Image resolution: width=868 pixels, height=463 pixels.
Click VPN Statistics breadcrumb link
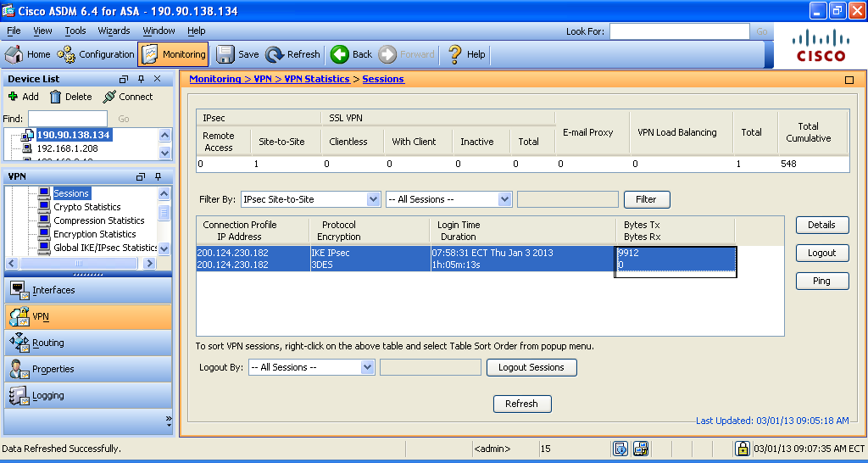coord(317,79)
